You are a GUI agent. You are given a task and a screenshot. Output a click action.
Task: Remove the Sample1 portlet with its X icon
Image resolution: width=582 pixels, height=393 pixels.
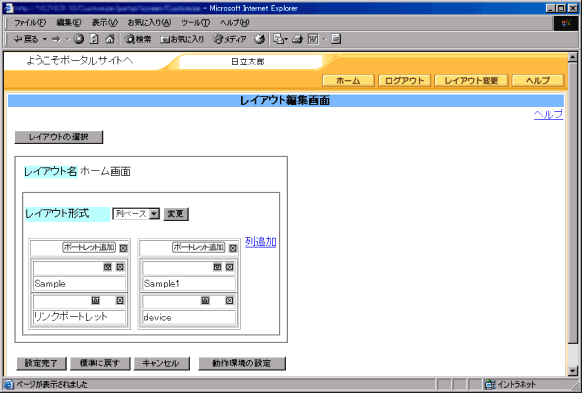point(229,267)
